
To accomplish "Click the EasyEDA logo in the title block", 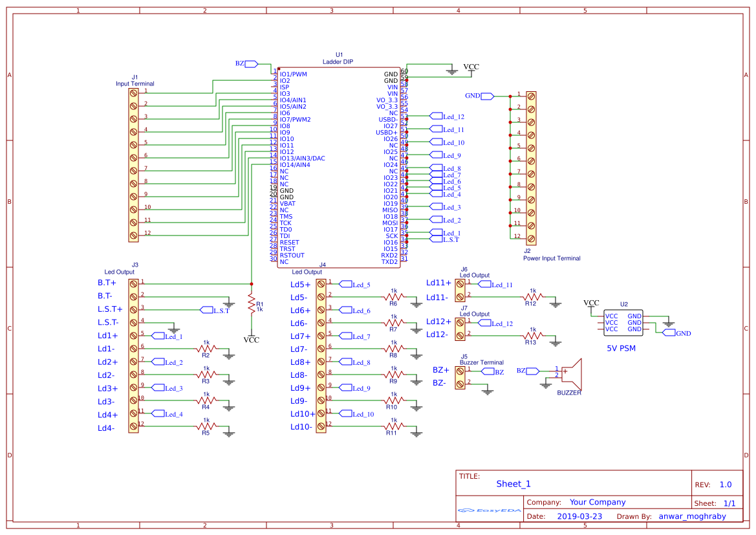I will (489, 510).
